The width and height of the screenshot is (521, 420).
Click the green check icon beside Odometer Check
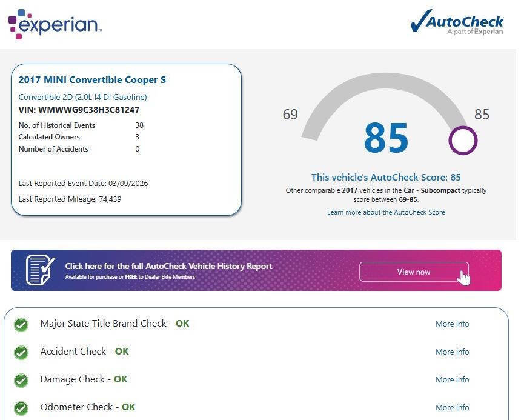click(x=21, y=408)
